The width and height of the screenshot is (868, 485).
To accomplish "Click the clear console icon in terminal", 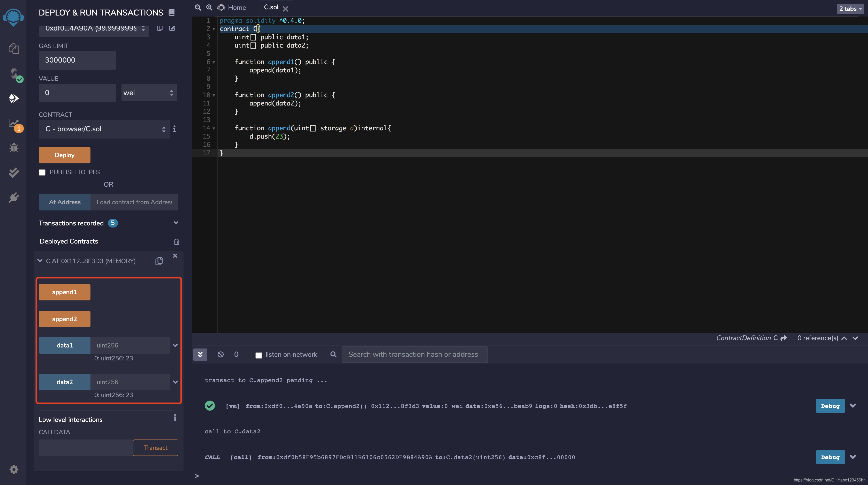I will pyautogui.click(x=220, y=354).
